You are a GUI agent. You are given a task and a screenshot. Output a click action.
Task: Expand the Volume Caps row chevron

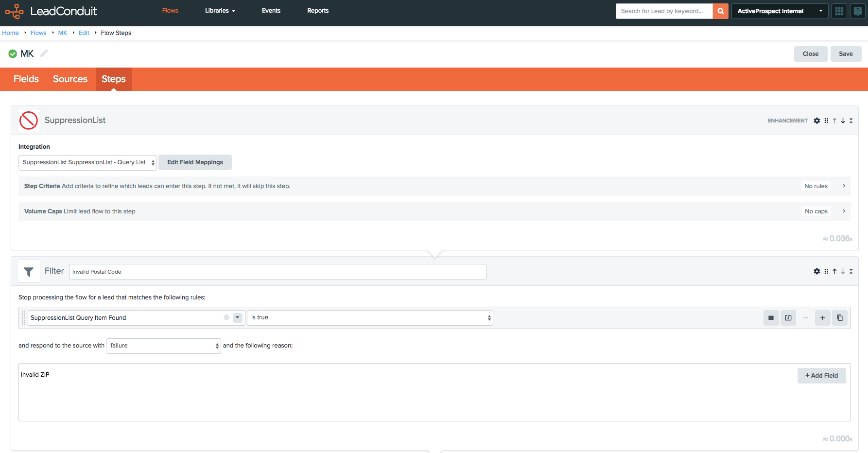pyautogui.click(x=844, y=211)
